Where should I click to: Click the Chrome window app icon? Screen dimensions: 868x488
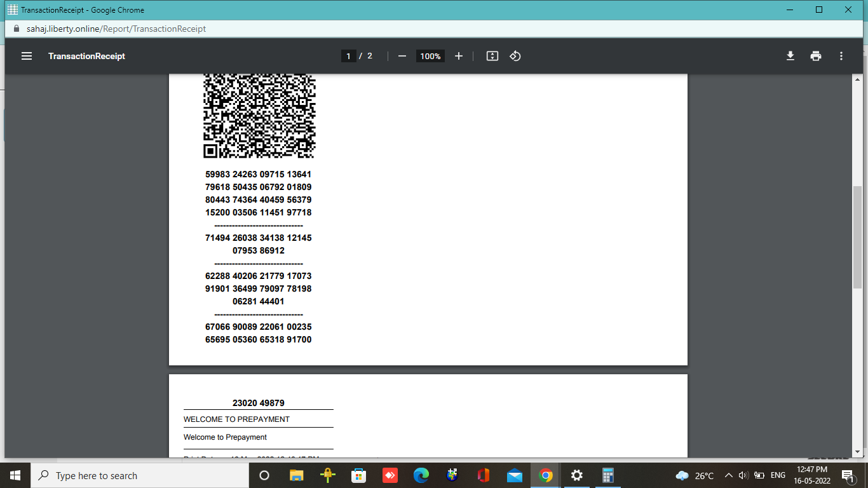12,10
